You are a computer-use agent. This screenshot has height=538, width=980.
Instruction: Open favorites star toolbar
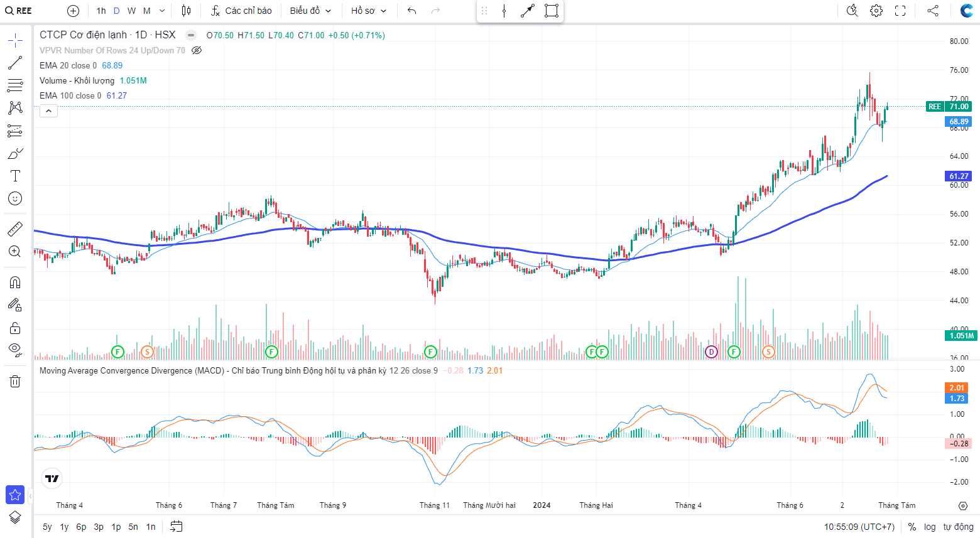(x=15, y=495)
